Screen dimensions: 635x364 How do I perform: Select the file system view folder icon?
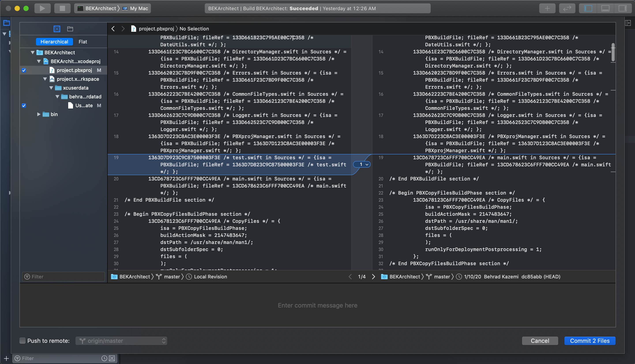click(70, 29)
